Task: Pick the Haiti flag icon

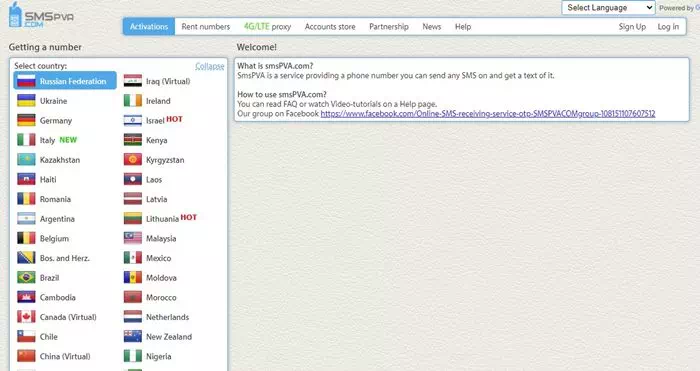Action: coord(26,179)
